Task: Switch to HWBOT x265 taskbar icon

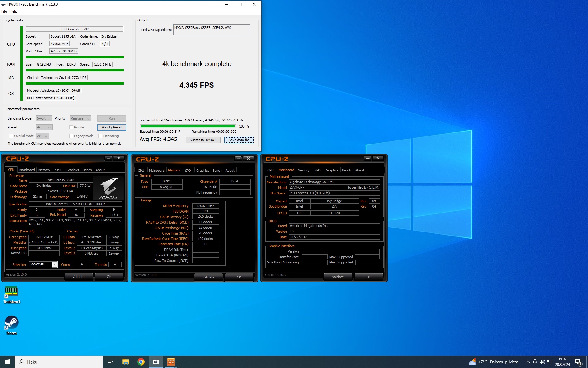Action: [x=156, y=362]
